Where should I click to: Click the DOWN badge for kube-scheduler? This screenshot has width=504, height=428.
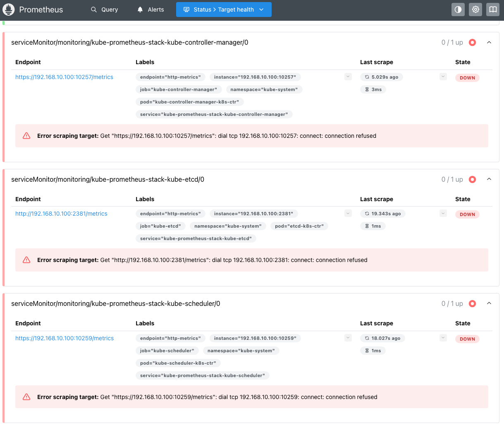(467, 339)
